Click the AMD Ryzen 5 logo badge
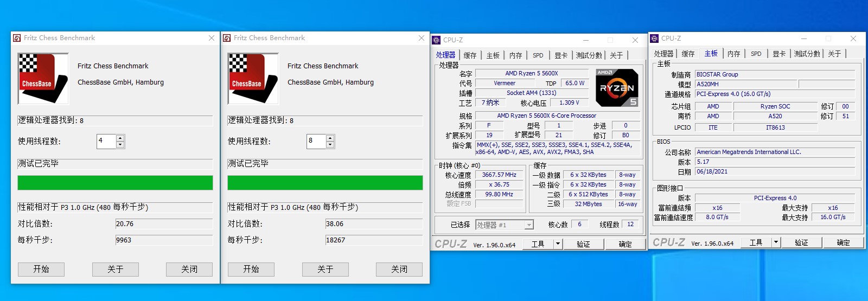 617,87
